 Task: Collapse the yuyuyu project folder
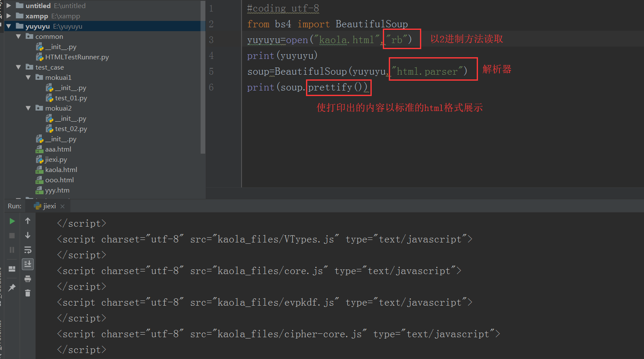click(x=9, y=26)
